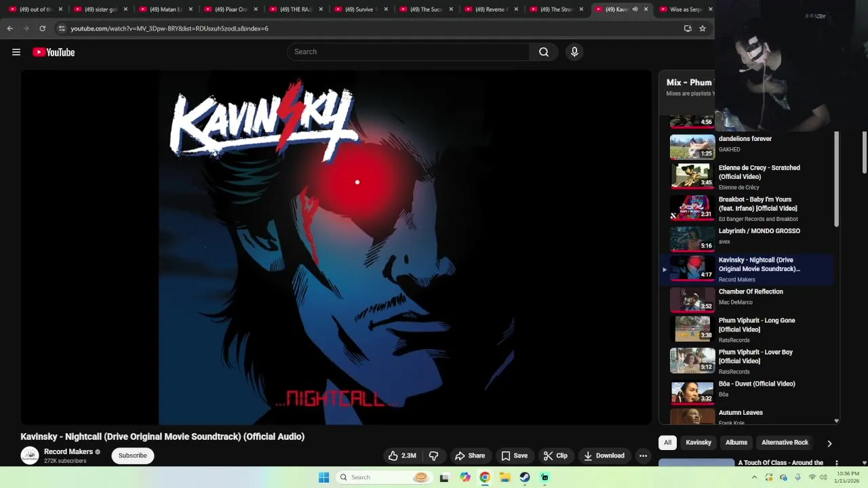View site information icon in address bar

(62, 28)
